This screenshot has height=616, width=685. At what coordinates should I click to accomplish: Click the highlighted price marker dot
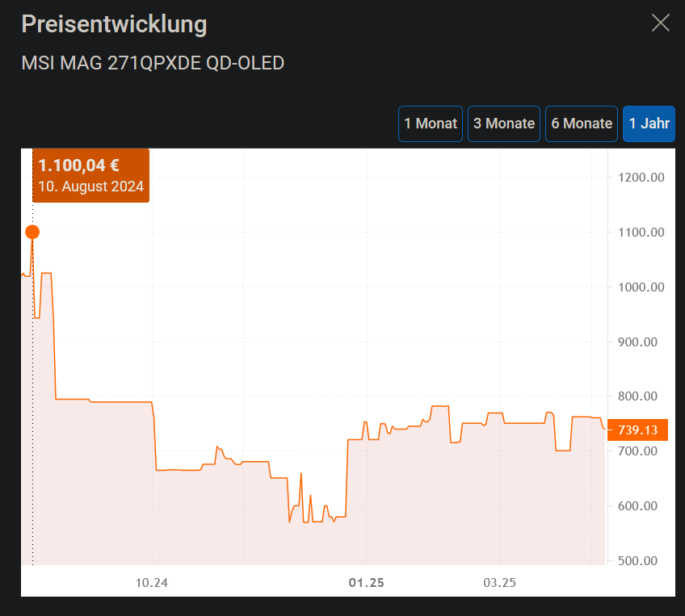(x=32, y=232)
